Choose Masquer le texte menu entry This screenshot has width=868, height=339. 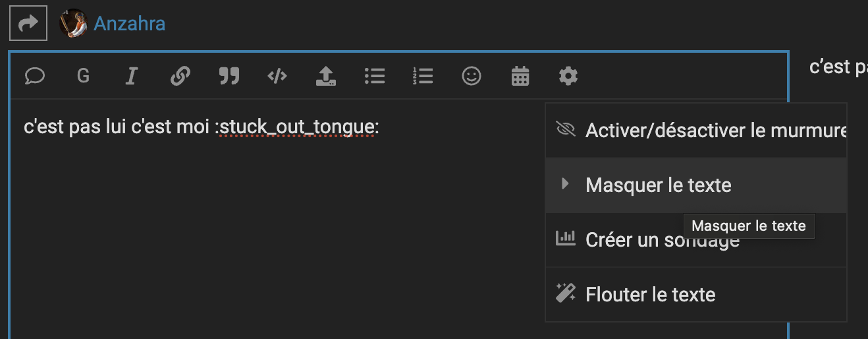(x=696, y=185)
